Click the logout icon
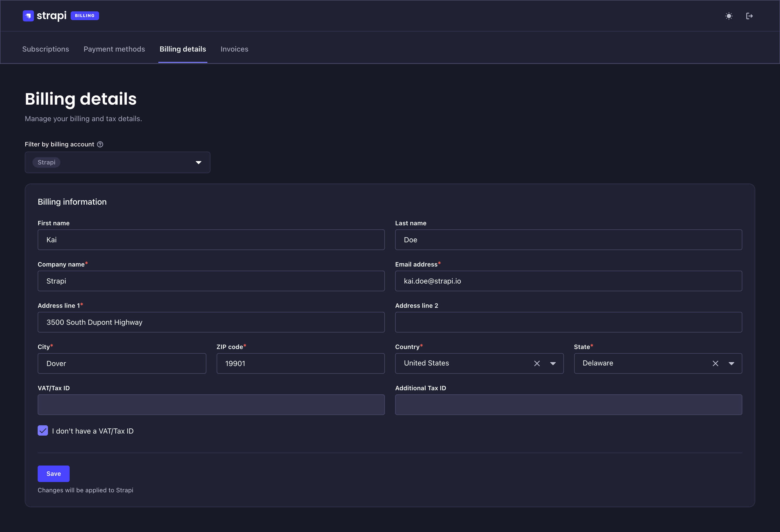The width and height of the screenshot is (780, 532). 749,16
